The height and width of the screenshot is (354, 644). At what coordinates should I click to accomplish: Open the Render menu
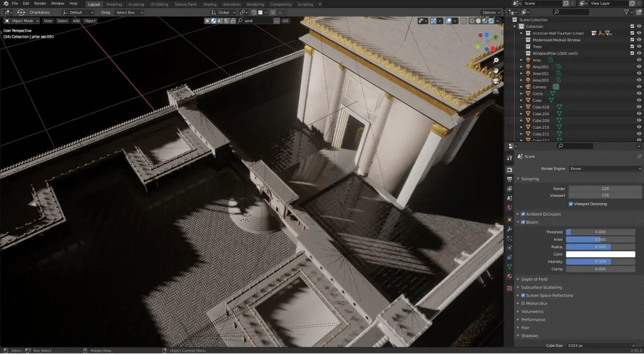[x=40, y=3]
